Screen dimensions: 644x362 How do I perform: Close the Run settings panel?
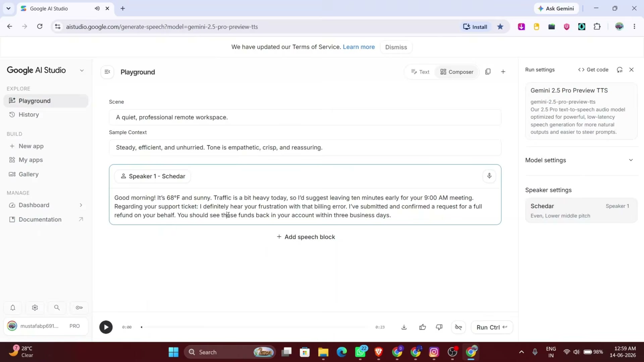[x=632, y=70]
